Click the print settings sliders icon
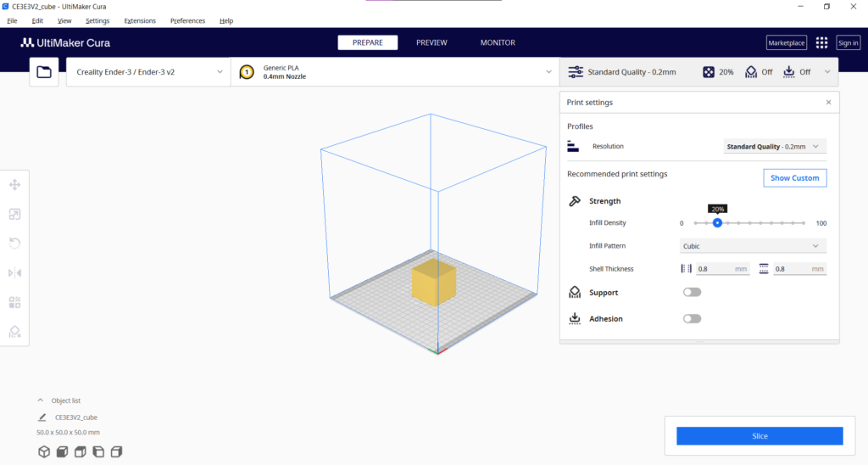 click(576, 72)
